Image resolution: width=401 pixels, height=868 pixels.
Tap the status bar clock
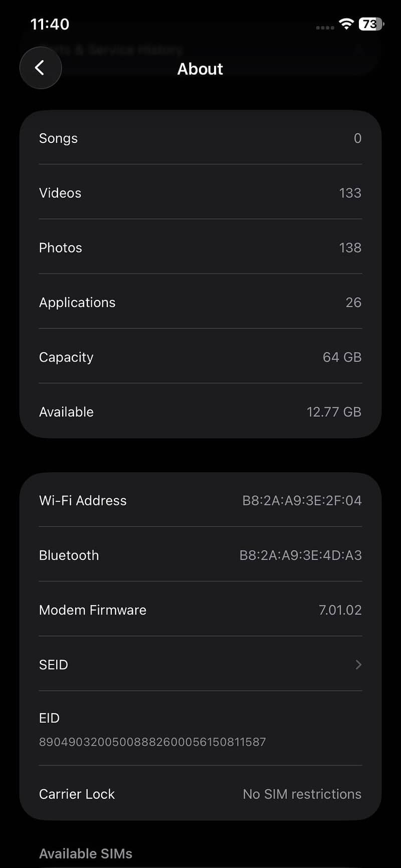(50, 24)
